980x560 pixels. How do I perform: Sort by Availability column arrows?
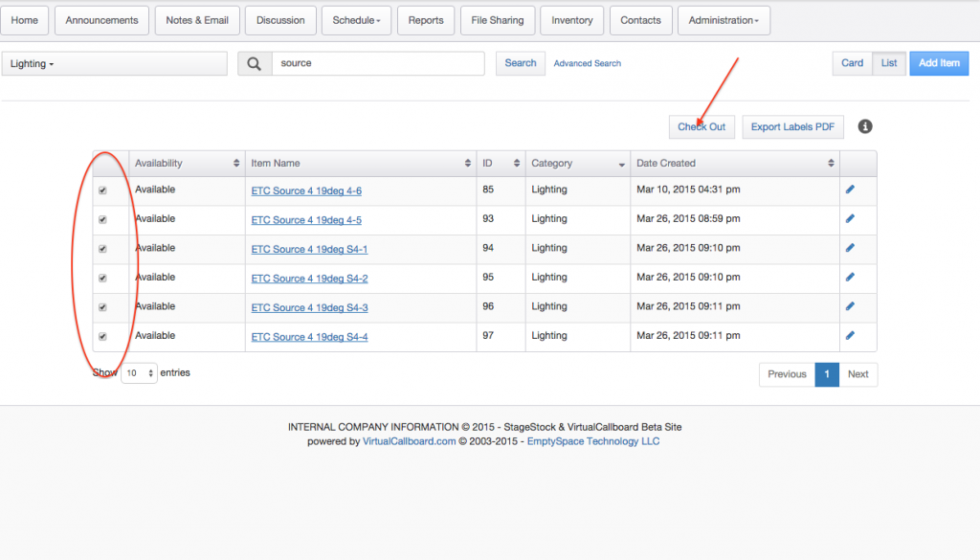point(236,163)
